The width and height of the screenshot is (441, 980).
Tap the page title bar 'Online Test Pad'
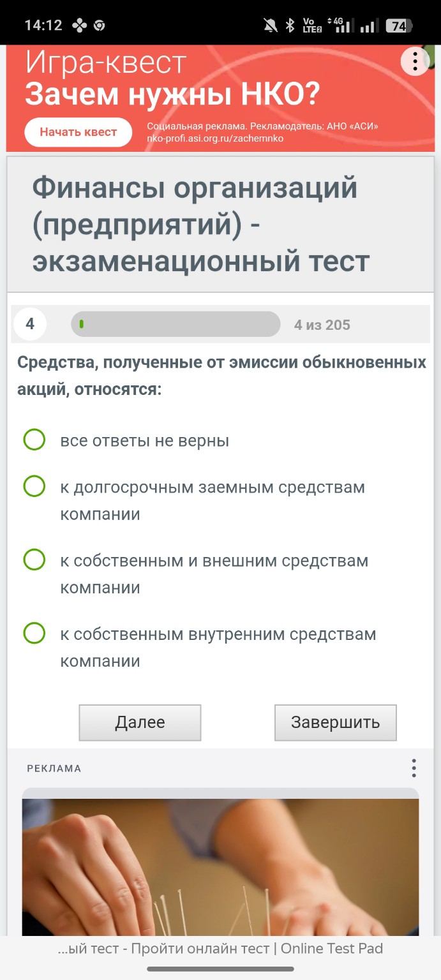coord(220,949)
